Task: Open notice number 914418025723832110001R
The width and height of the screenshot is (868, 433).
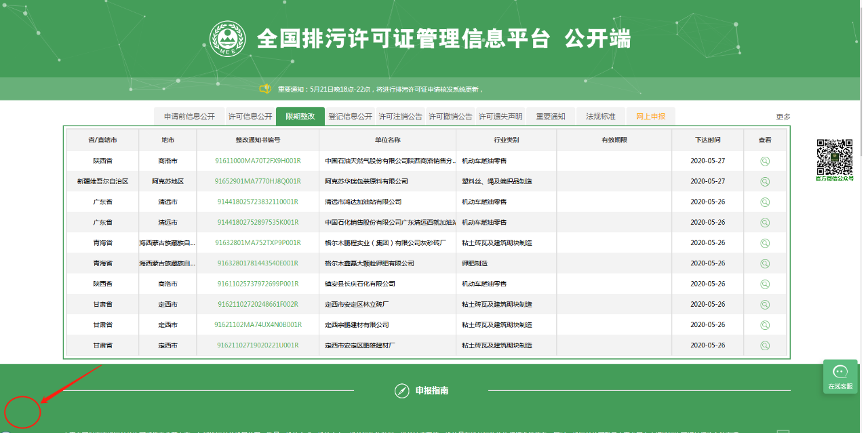Action: (x=258, y=202)
